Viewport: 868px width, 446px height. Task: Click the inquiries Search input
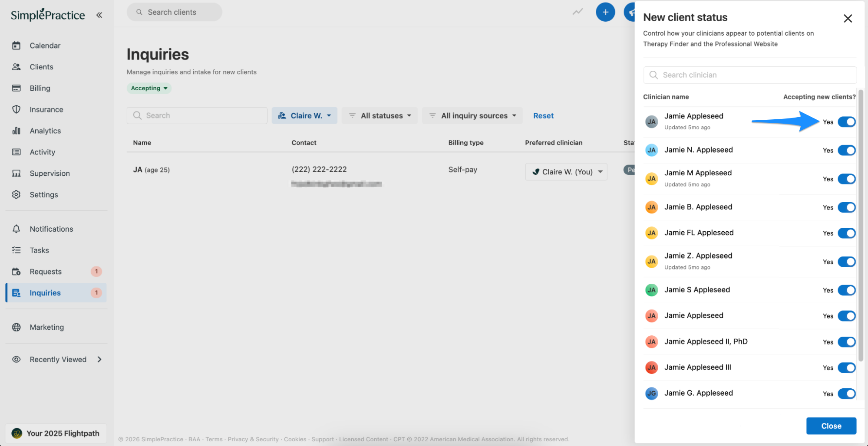point(197,115)
